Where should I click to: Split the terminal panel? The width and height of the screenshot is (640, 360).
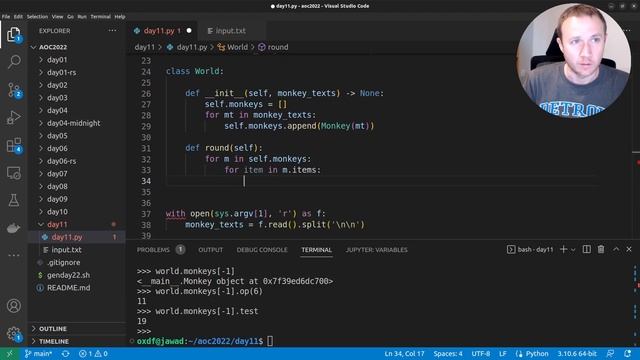(587, 249)
